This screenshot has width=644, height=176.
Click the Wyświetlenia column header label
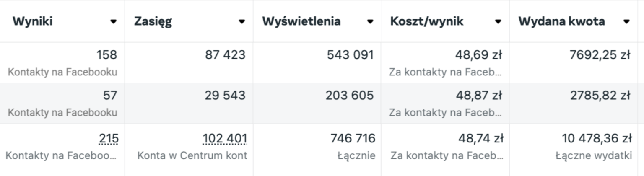click(301, 21)
